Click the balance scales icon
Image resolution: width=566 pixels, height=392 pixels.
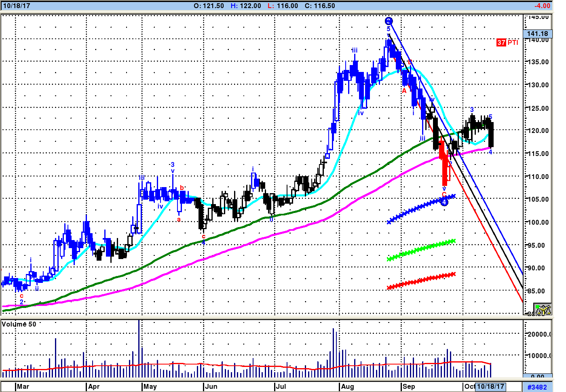point(543,310)
